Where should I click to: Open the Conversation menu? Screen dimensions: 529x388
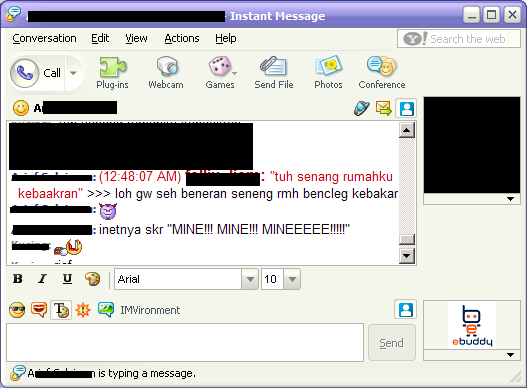[x=44, y=38]
